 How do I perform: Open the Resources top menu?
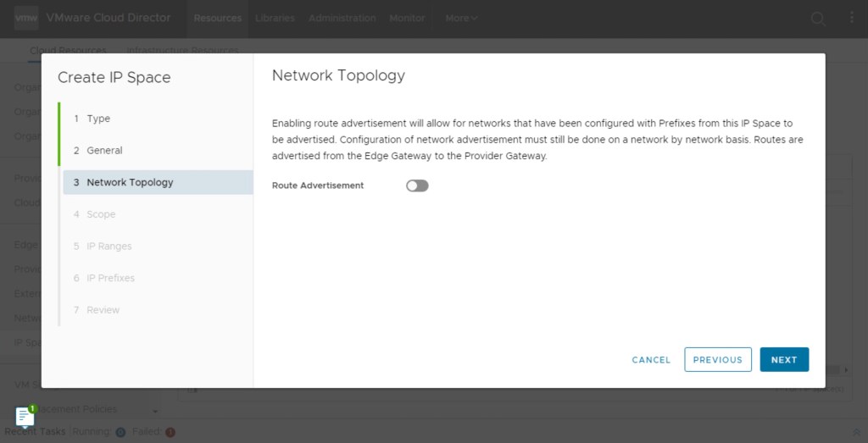(217, 18)
